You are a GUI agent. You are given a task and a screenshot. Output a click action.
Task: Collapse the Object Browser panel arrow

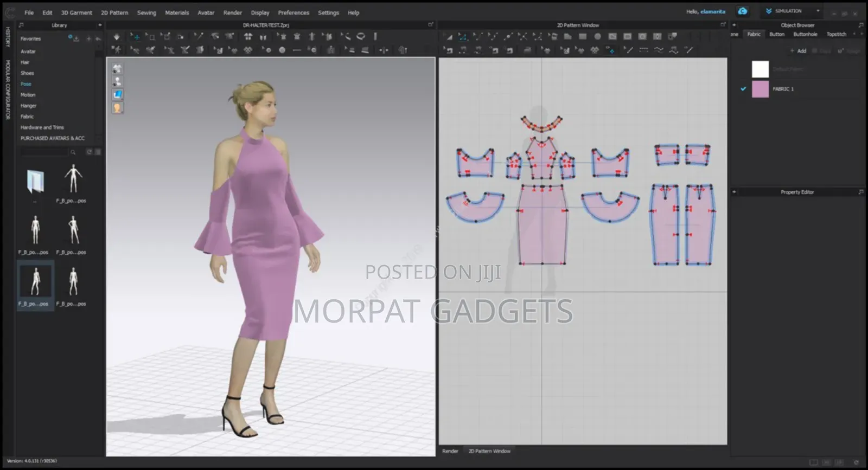pos(734,25)
